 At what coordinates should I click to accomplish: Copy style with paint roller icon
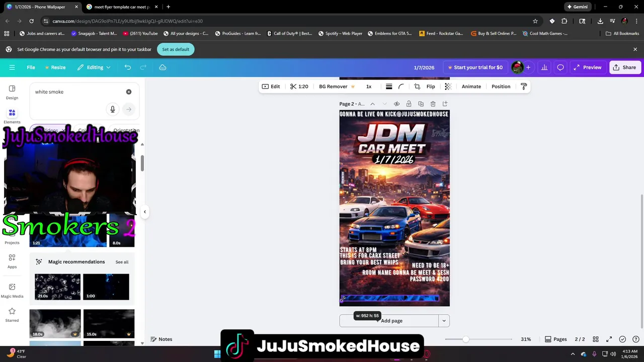(x=524, y=86)
